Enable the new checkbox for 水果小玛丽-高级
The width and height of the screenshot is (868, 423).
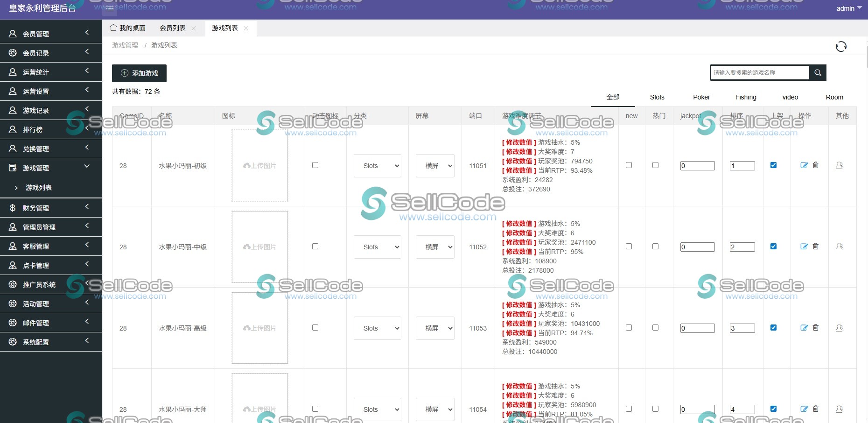(629, 328)
